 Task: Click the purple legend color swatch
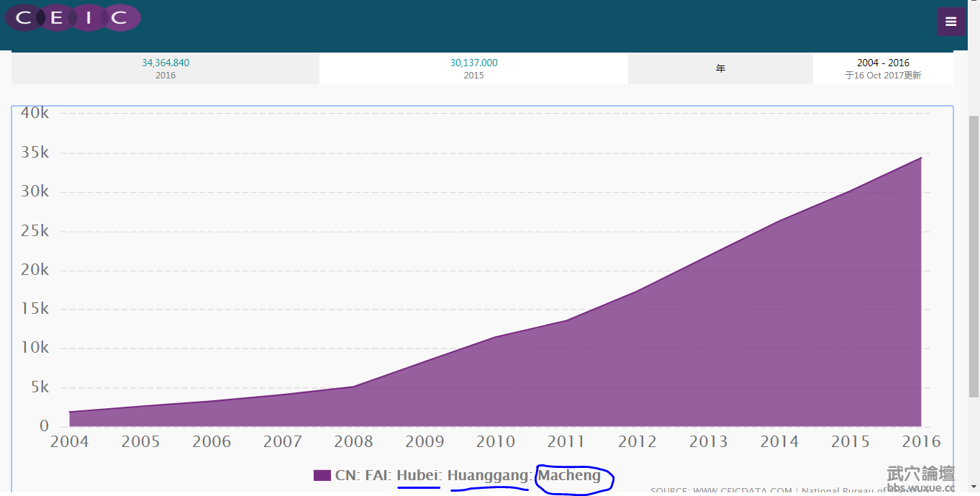322,475
